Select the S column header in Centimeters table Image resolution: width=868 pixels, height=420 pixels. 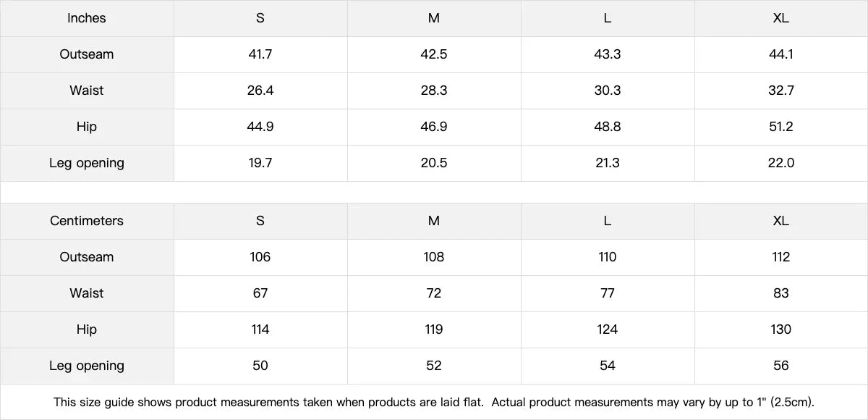(x=260, y=221)
